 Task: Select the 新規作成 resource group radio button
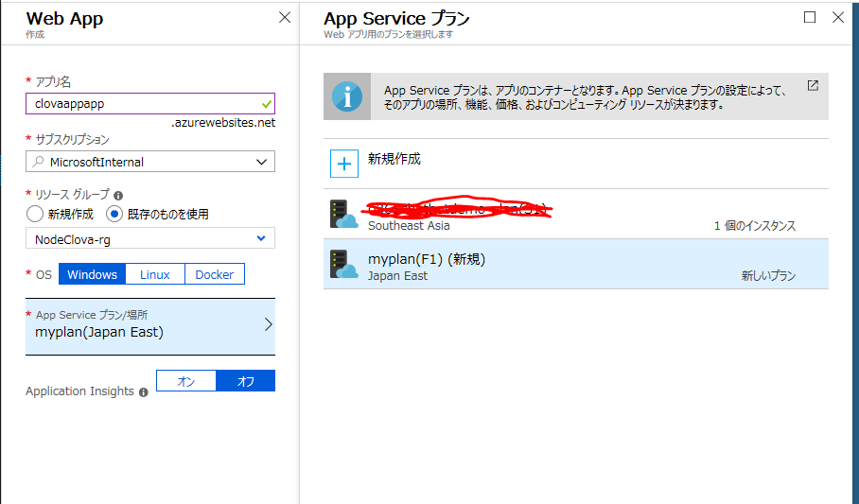(x=34, y=214)
